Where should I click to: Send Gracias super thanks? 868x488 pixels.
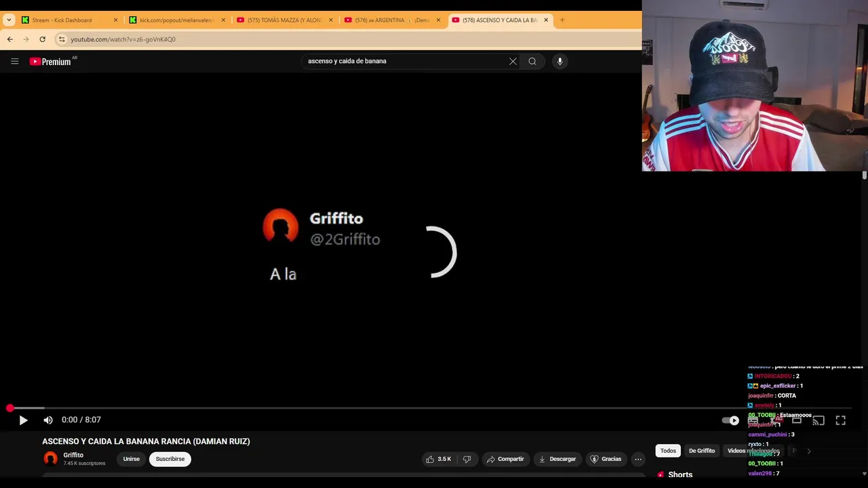tap(606, 459)
